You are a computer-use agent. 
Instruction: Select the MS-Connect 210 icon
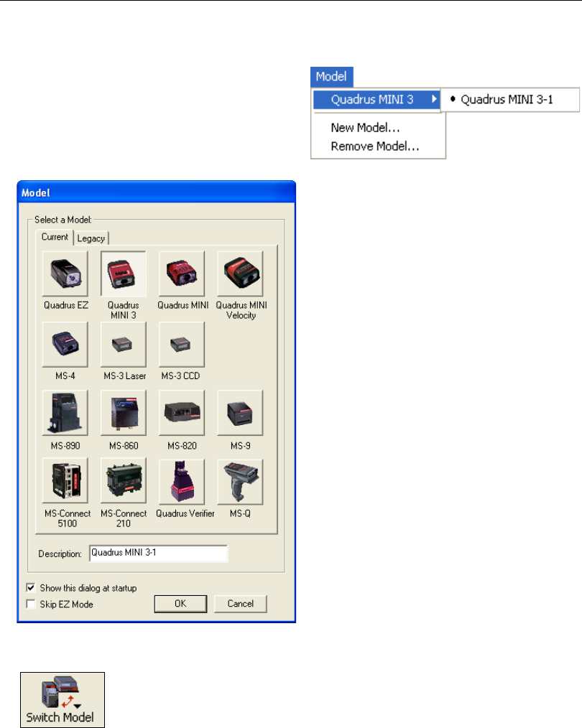tap(124, 481)
